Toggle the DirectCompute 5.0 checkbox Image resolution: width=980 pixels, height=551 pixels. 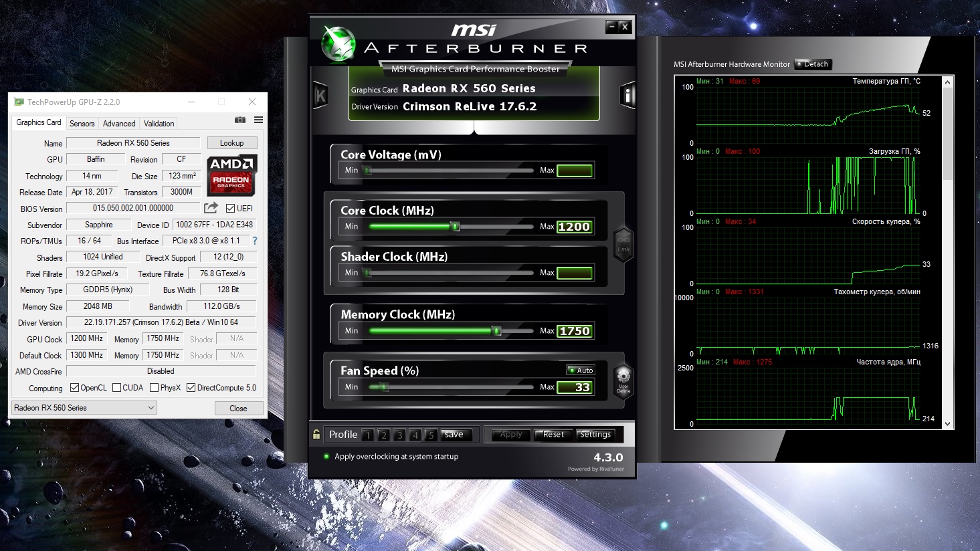(191, 388)
